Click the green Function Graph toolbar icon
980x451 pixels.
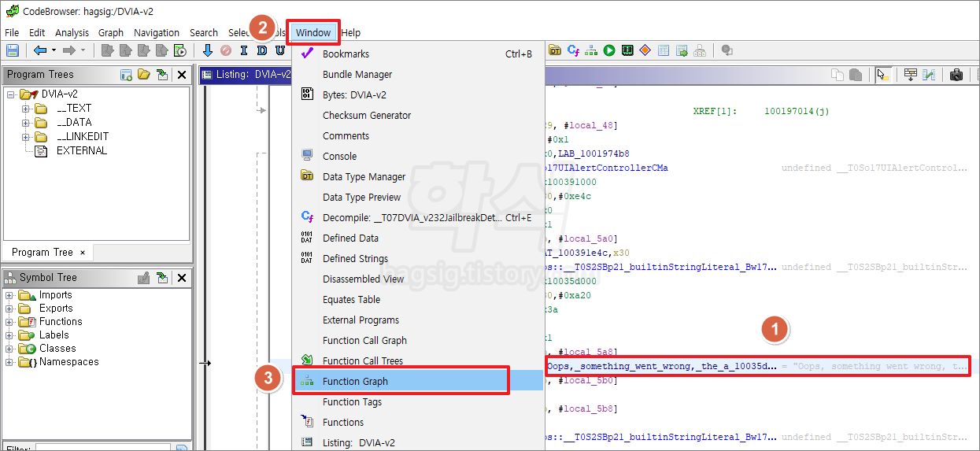pyautogui.click(x=591, y=50)
